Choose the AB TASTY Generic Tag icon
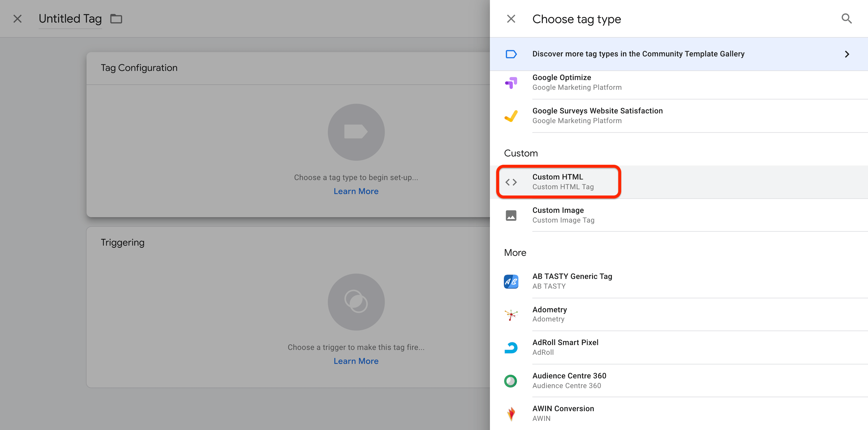Image resolution: width=868 pixels, height=430 pixels. [511, 281]
